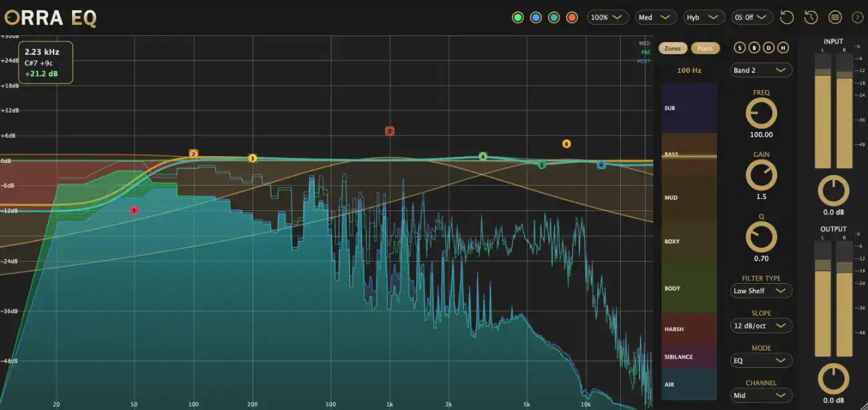Click the blue color circle in top toolbar
868x410 pixels.
(536, 17)
